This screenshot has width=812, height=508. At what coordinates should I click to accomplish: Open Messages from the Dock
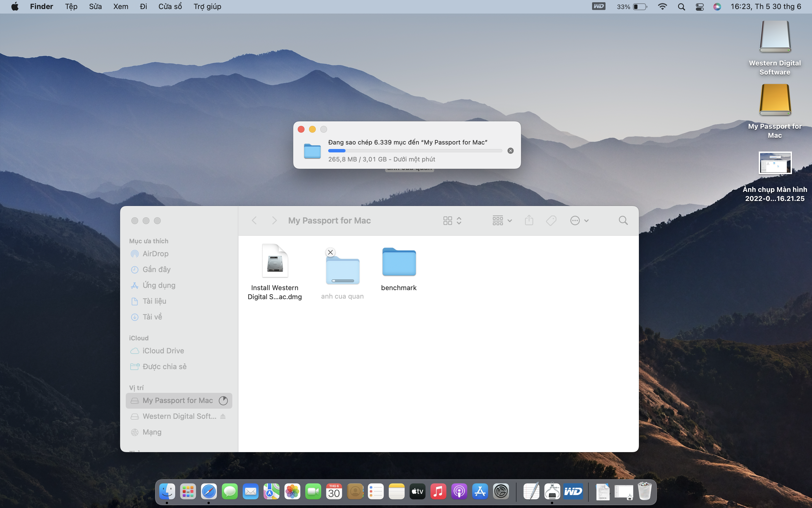[x=230, y=492]
